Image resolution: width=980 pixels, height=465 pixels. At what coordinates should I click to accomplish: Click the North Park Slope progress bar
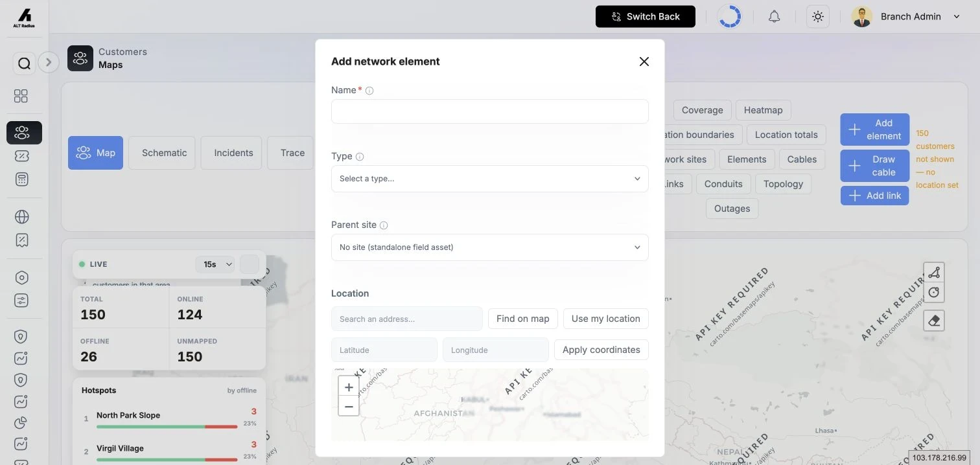[167, 427]
